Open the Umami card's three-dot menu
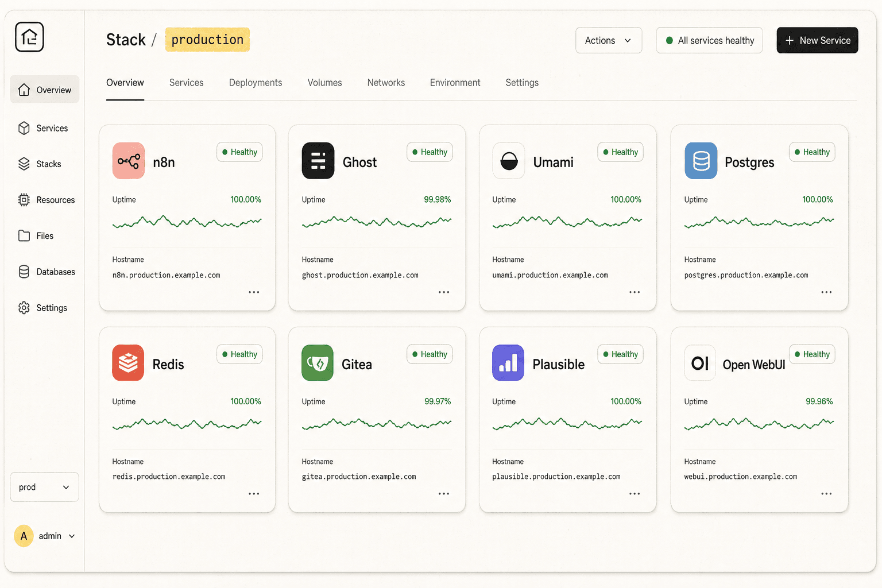Image resolution: width=882 pixels, height=588 pixels. 635,292
